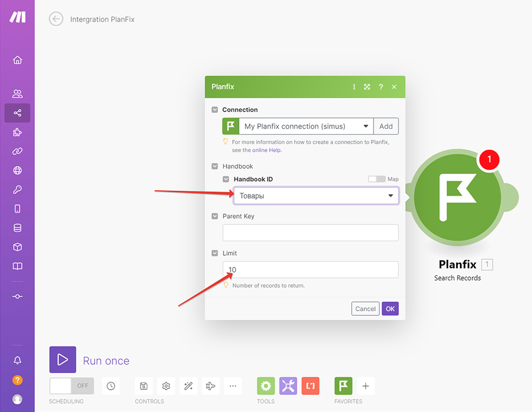Open the My Planfix connection dropdown
This screenshot has height=412, width=532.
click(306, 126)
